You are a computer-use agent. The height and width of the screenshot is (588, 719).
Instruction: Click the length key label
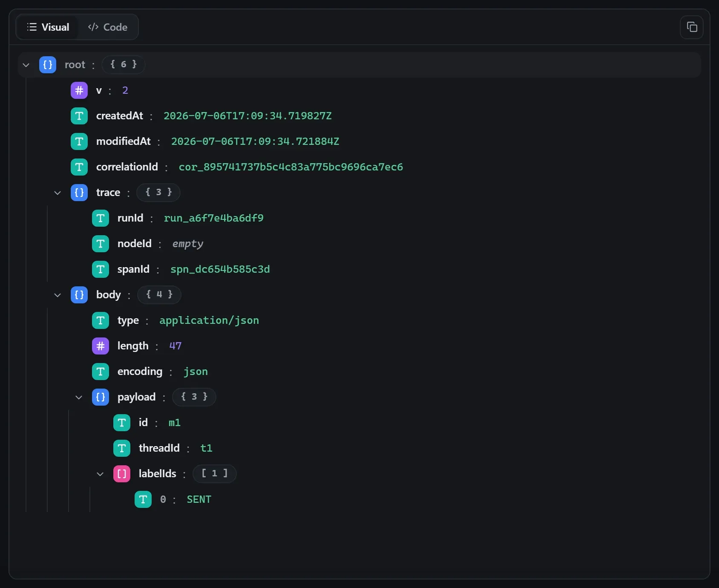click(133, 346)
